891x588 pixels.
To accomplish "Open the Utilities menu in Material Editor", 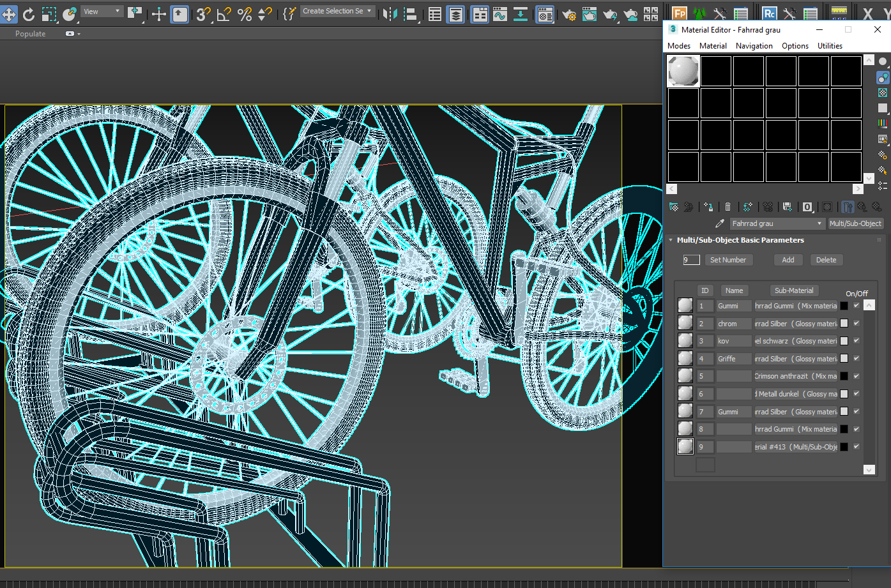I will 830,46.
